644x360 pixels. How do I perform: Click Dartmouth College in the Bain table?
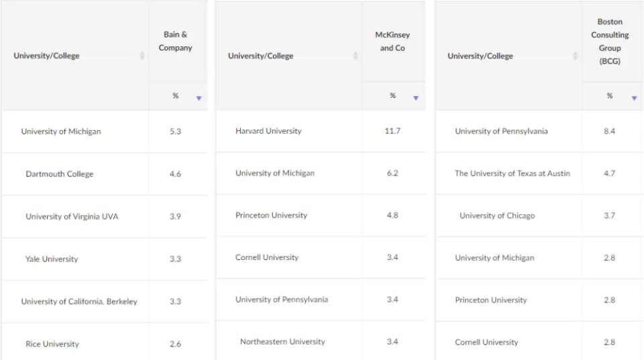coord(60,174)
